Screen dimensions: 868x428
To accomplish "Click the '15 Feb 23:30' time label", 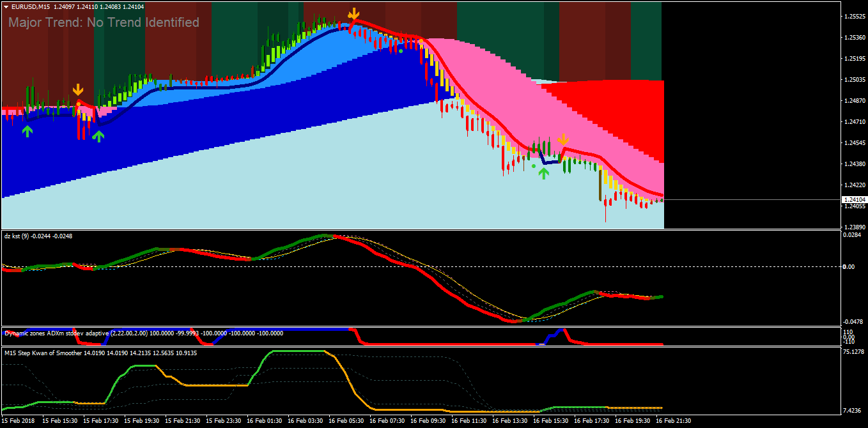I will click(224, 422).
